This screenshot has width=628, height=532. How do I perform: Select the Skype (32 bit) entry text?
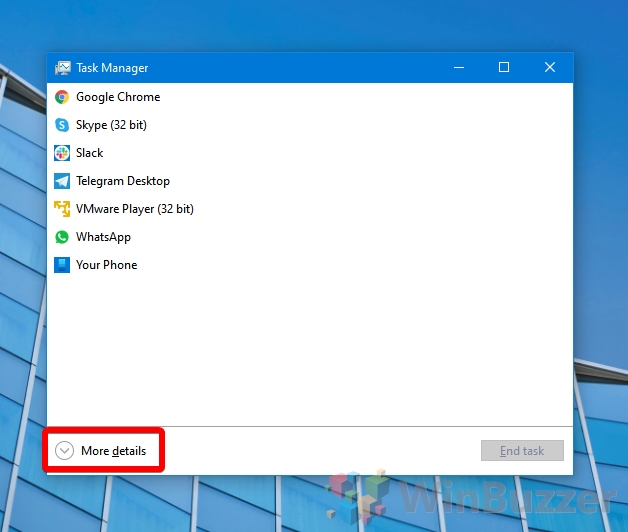111,125
